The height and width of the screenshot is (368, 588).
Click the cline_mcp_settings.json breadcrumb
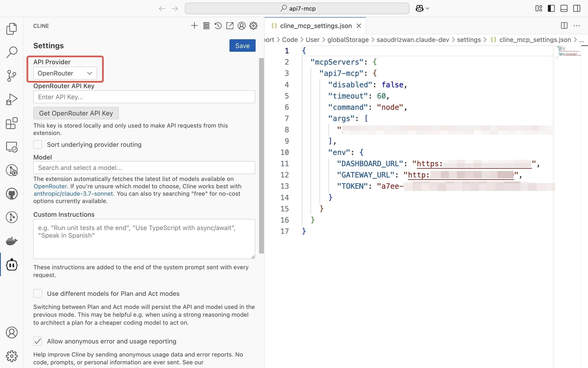(x=535, y=40)
